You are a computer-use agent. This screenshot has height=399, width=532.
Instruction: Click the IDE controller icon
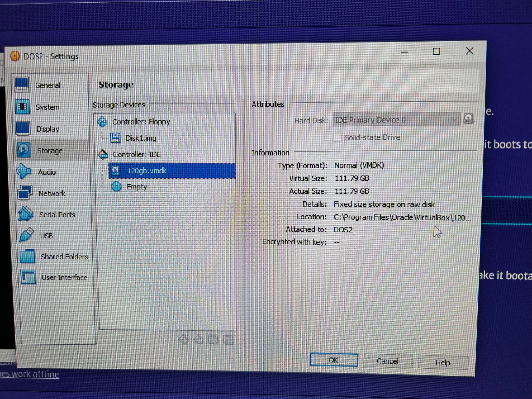(x=103, y=154)
